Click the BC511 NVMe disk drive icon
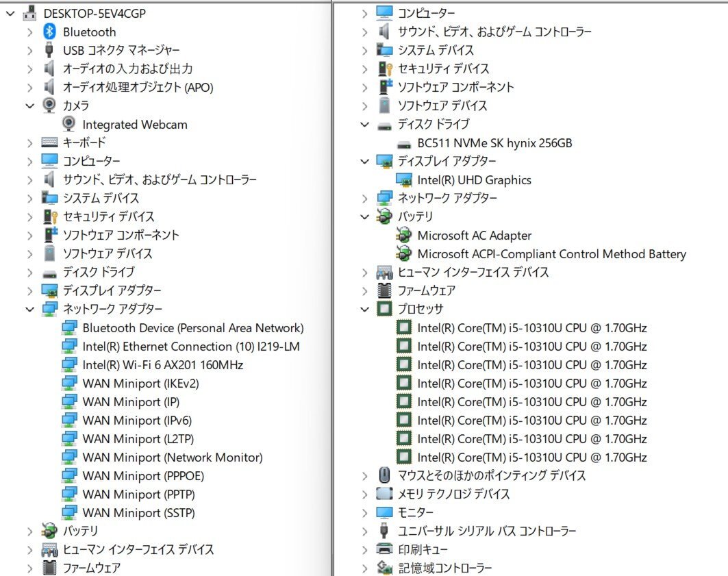Image resolution: width=728 pixels, height=576 pixels. tap(404, 145)
